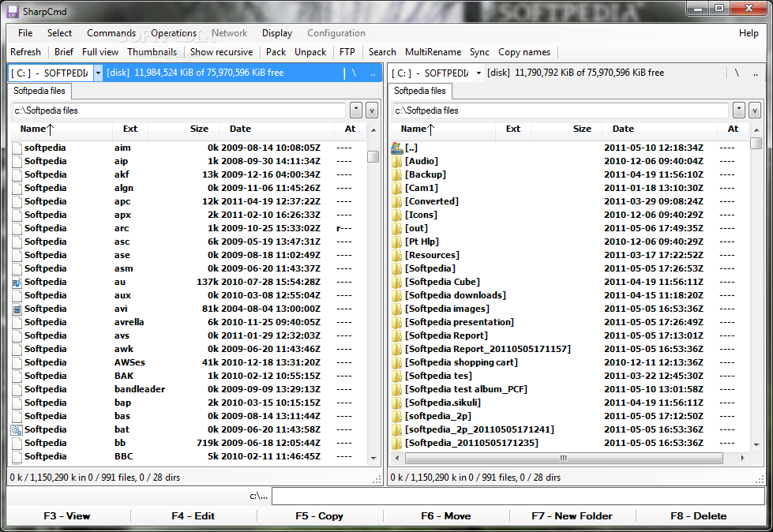Click left panel path input field
Screen dimensions: 773x532
coord(179,111)
